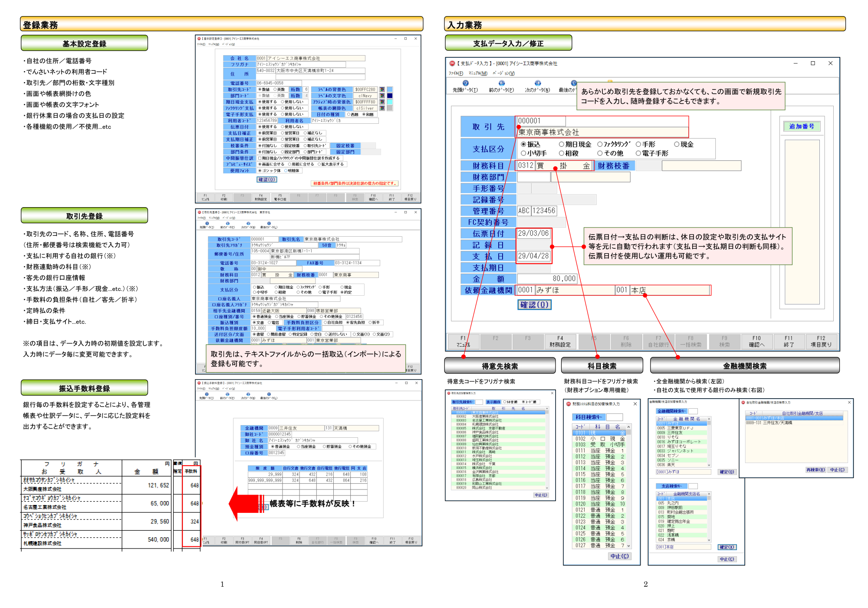Open マニュアル(M) menu in 支払データ入力 window
The width and height of the screenshot is (868, 608).
(x=478, y=73)
